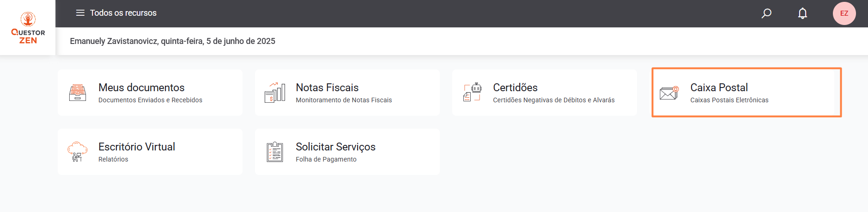Click the Questor Zen logo
Viewport: 868px width, 212px height.
click(28, 28)
